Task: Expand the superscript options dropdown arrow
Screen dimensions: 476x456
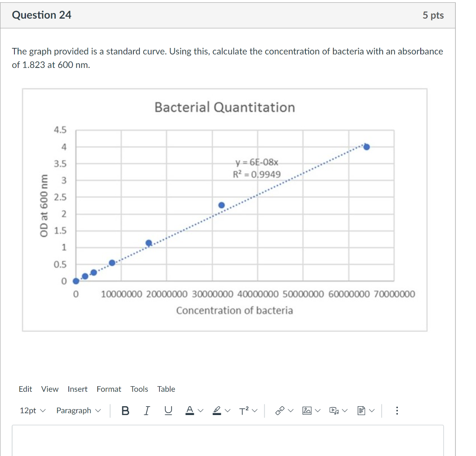Action: pos(254,410)
